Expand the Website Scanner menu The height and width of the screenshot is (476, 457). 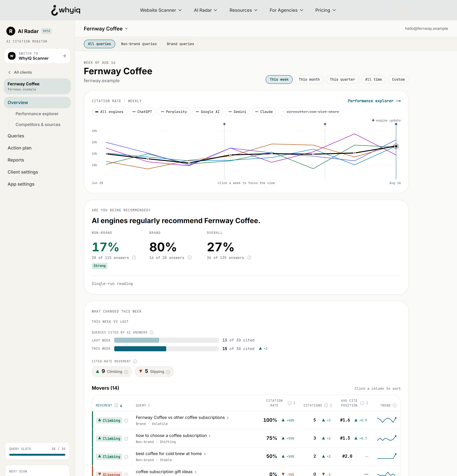point(161,10)
